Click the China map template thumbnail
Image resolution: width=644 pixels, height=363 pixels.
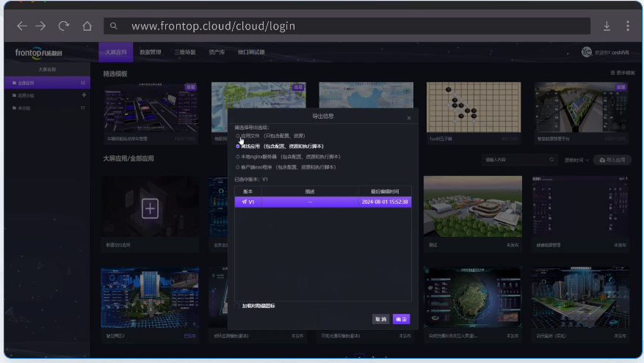(366, 95)
